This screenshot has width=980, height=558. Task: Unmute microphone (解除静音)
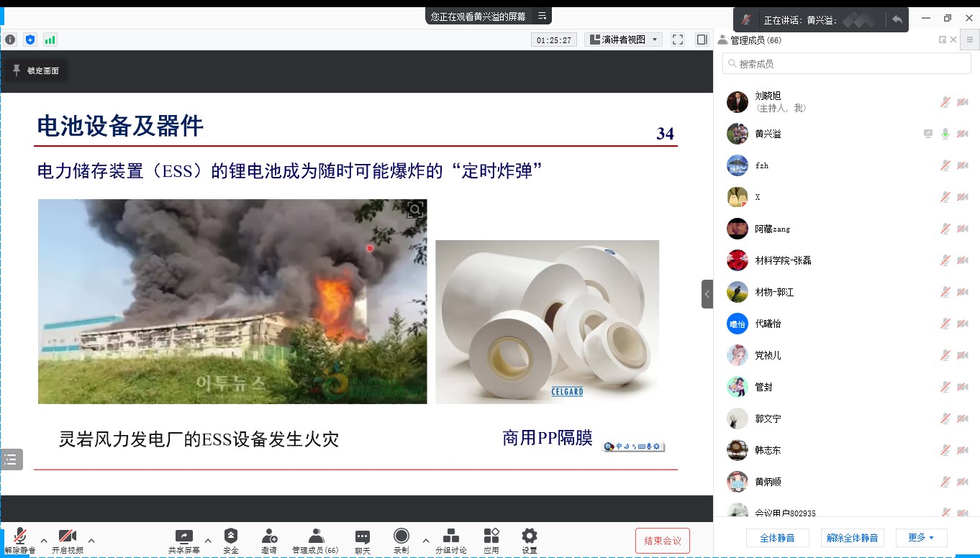tap(20, 541)
